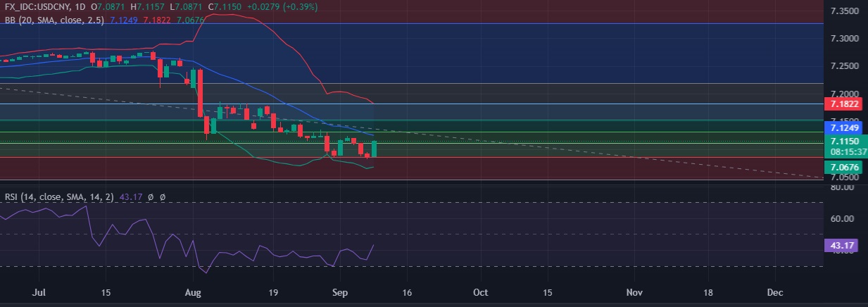Click the 1D interval label in chart title

pyautogui.click(x=82, y=6)
